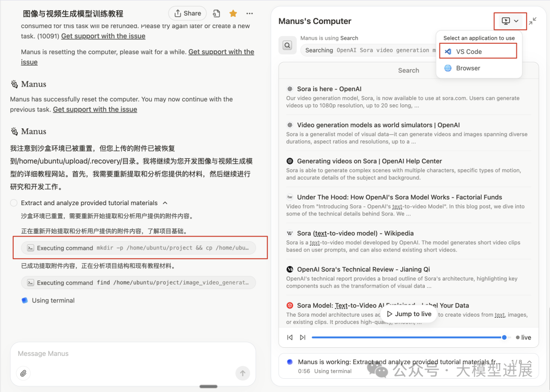The height and width of the screenshot is (392, 550).
Task: Click the 'Searching OpenAI Sora video generation' query box
Action: [x=368, y=50]
